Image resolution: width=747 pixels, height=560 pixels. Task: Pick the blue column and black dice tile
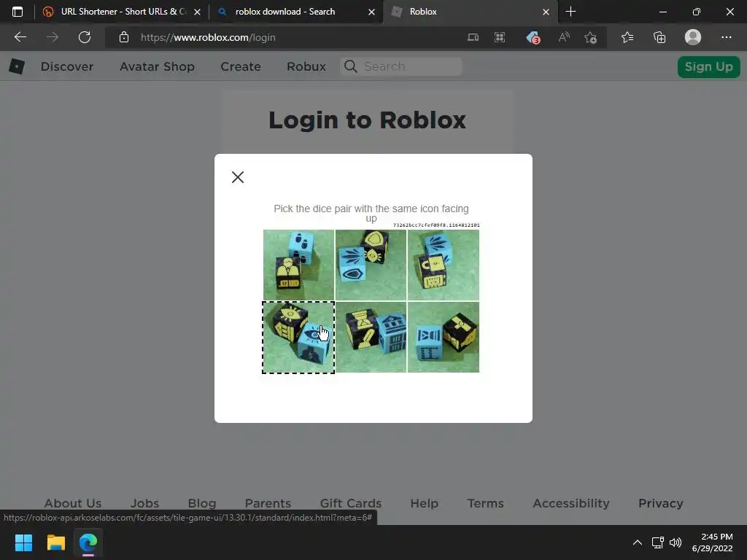(x=444, y=337)
